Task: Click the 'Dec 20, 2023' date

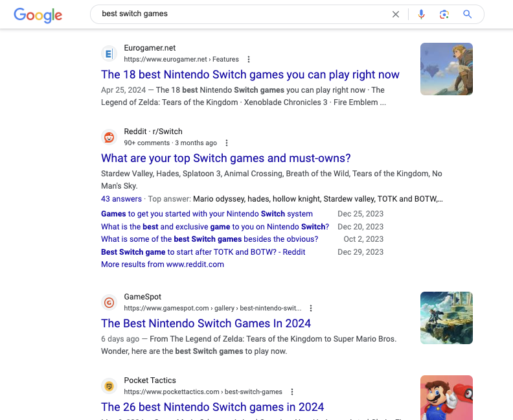Action: (x=360, y=227)
